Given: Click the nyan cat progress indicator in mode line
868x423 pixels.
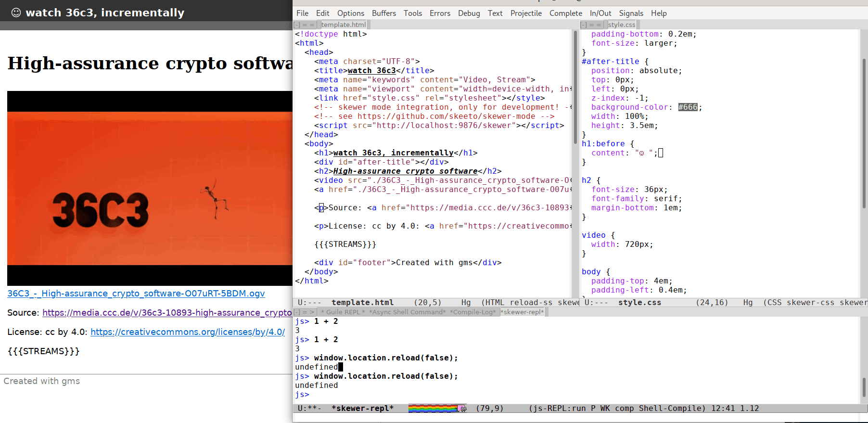Looking at the screenshot, I should [437, 409].
